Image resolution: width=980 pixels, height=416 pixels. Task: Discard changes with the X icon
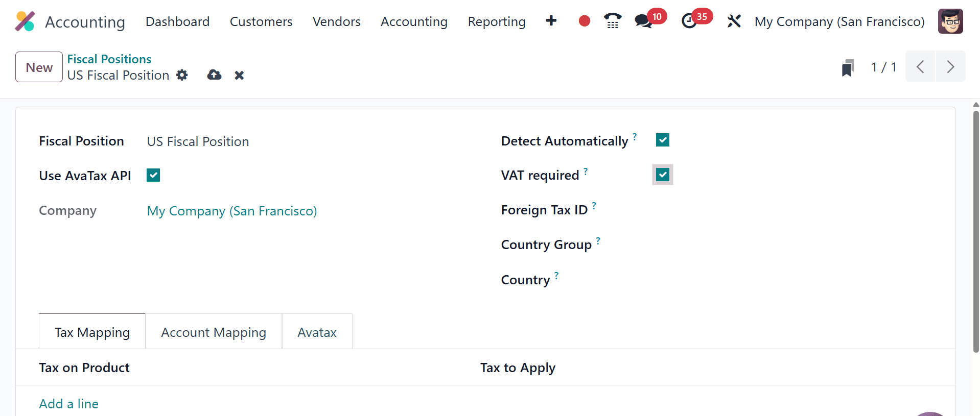pyautogui.click(x=239, y=76)
